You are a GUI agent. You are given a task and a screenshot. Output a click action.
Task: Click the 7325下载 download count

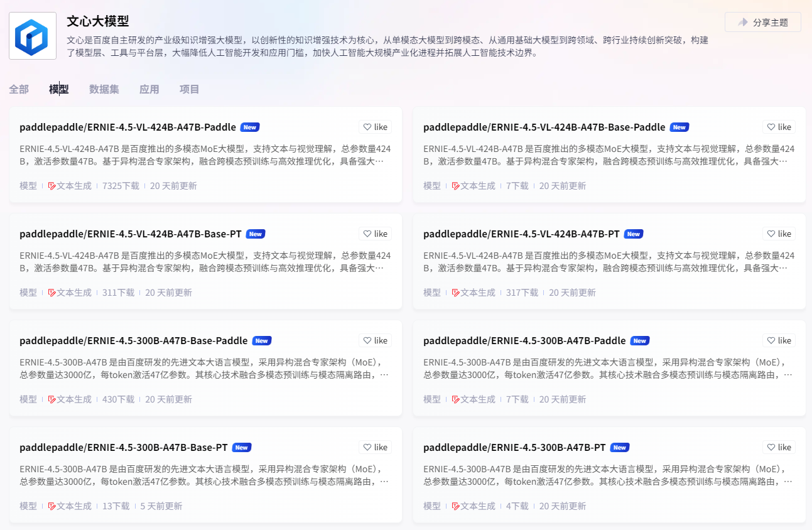pos(121,186)
